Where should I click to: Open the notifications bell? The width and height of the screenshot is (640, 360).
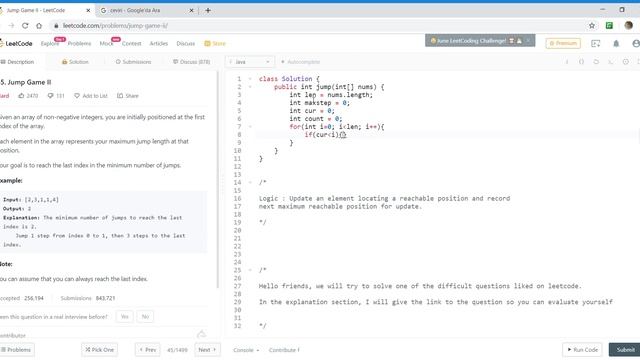point(616,43)
